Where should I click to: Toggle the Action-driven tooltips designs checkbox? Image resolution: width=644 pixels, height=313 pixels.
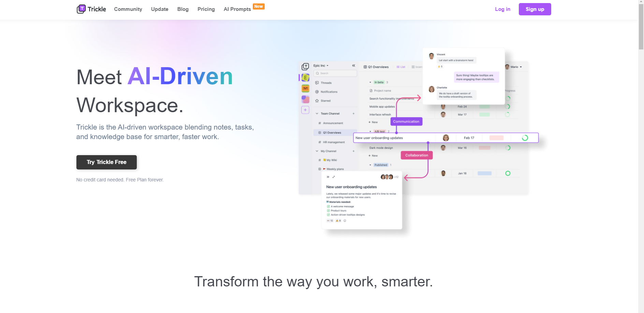[328, 215]
